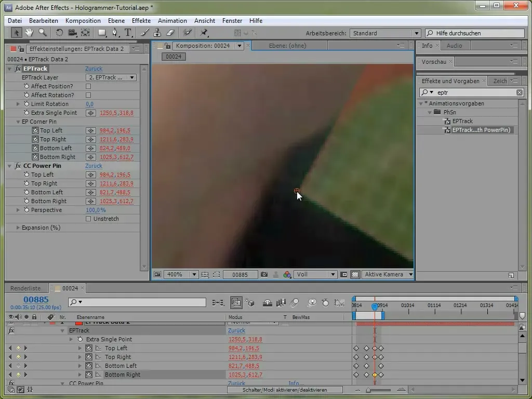Select the Hand tool
This screenshot has height=399, width=532.
[29, 33]
